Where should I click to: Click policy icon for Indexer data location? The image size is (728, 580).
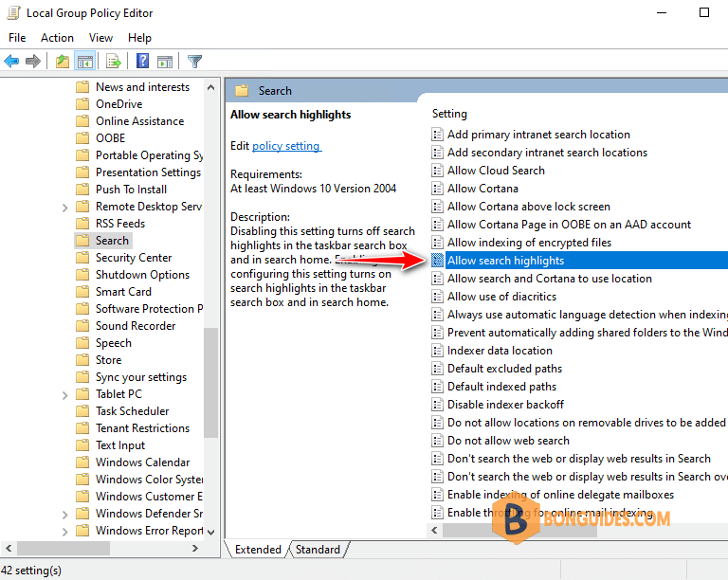[437, 351]
